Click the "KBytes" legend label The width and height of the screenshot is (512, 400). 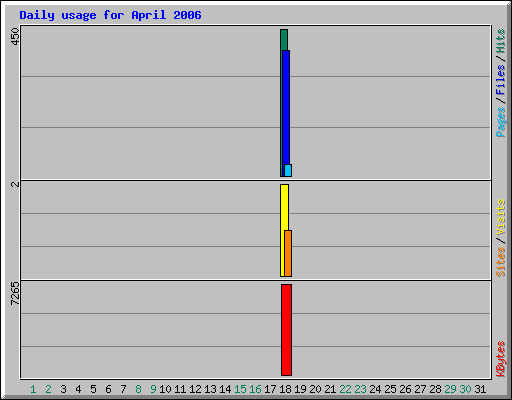(x=500, y=359)
